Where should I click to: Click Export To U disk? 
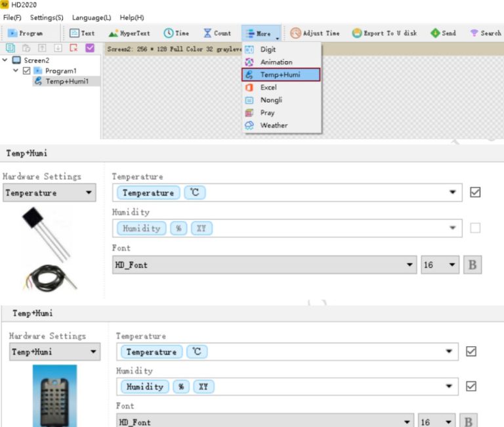(x=357, y=34)
